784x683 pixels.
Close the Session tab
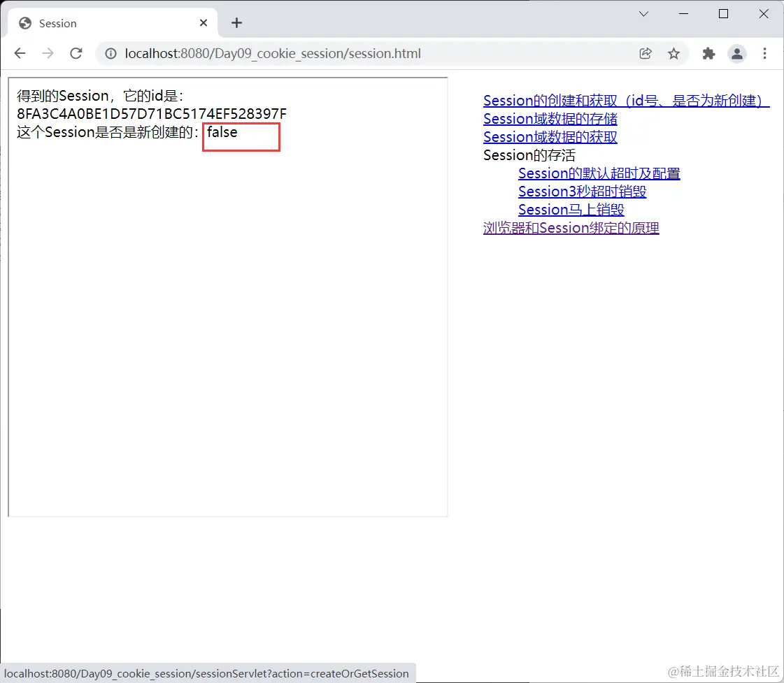tap(204, 23)
